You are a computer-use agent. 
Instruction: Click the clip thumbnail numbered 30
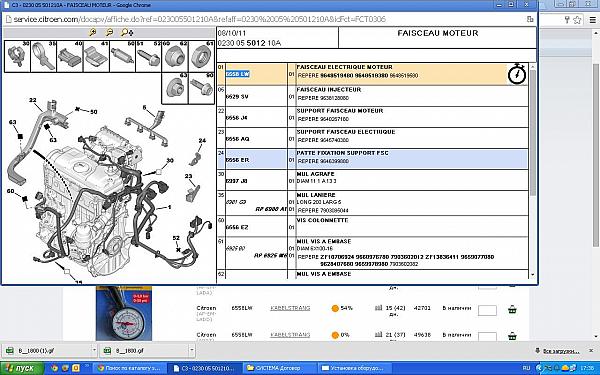click(x=17, y=57)
